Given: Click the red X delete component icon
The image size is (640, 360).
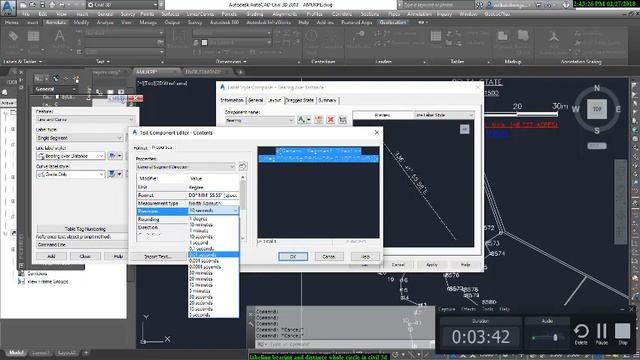Looking at the screenshot, I should pyautogui.click(x=331, y=120).
